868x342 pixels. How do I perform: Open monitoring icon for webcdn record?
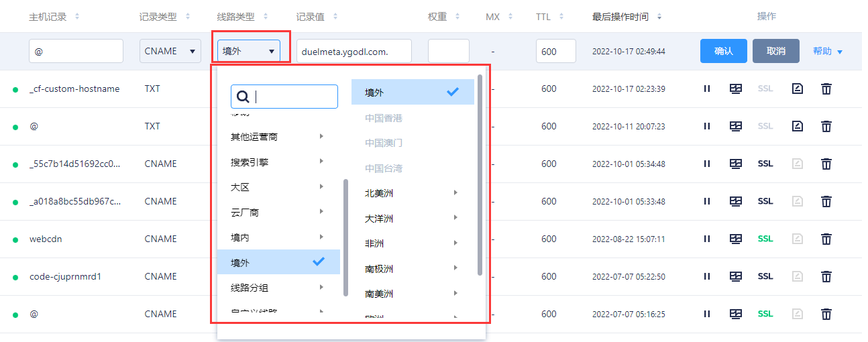[736, 239]
